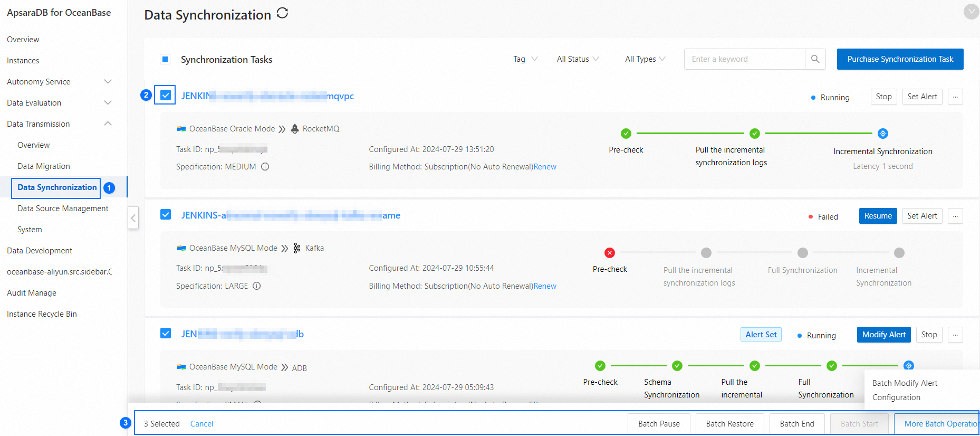This screenshot has width=980, height=436.
Task: Click Pre-check green check of RocketMQ task
Action: coord(626,134)
